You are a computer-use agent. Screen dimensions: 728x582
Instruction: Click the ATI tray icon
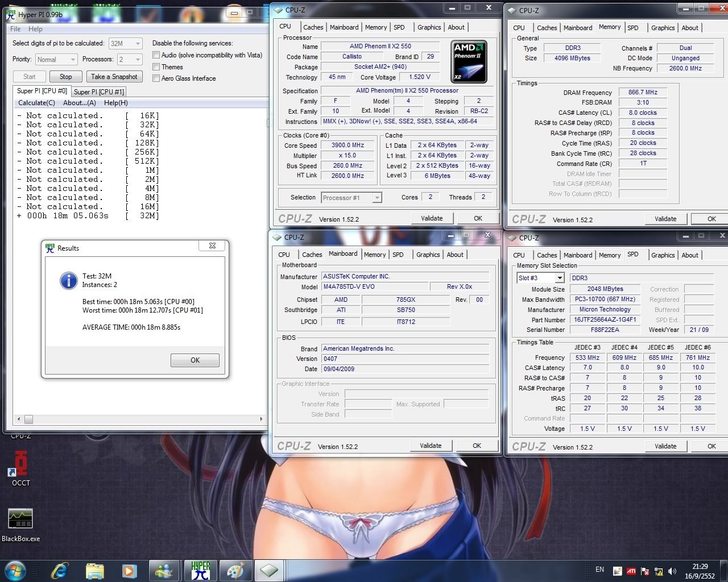[x=631, y=571]
